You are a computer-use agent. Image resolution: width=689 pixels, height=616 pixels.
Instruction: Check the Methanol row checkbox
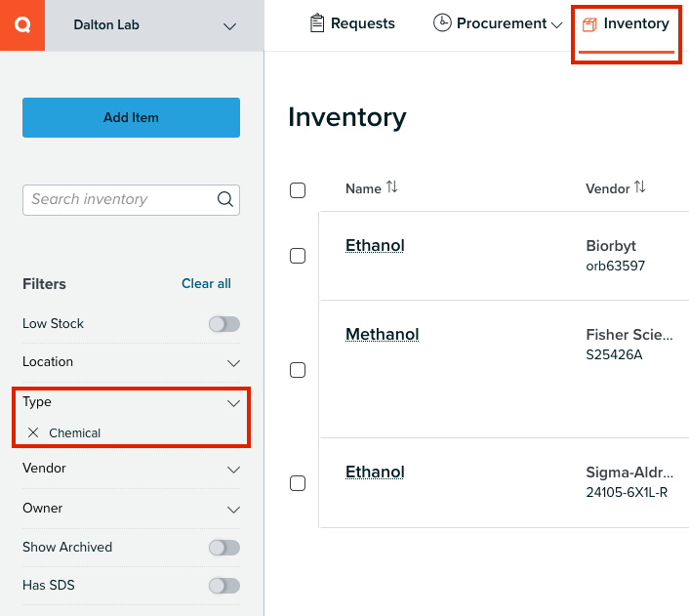[298, 370]
